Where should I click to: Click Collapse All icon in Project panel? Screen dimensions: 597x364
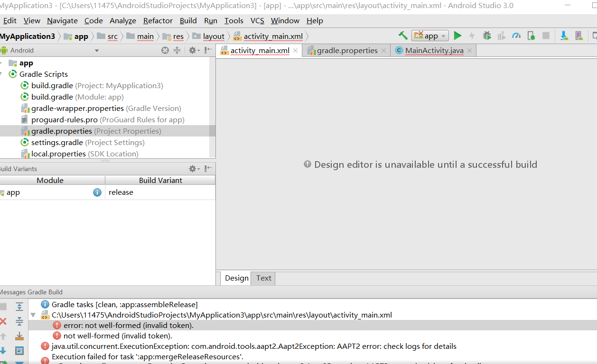(x=177, y=50)
